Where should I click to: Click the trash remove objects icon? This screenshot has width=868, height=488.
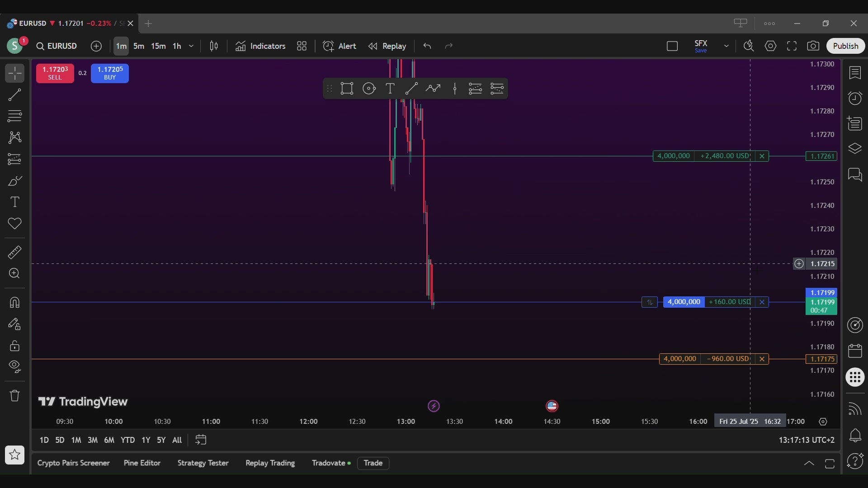coord(14,396)
